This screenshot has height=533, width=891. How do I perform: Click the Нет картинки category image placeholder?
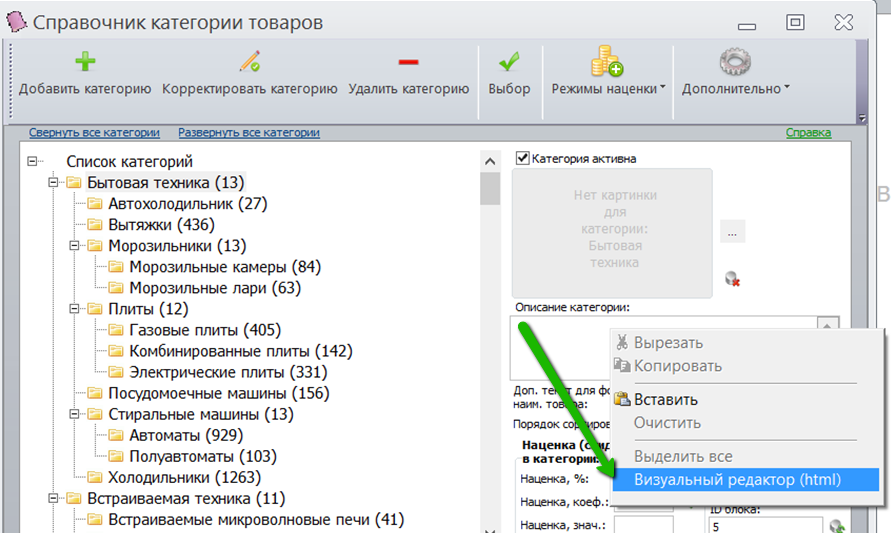[x=612, y=233]
